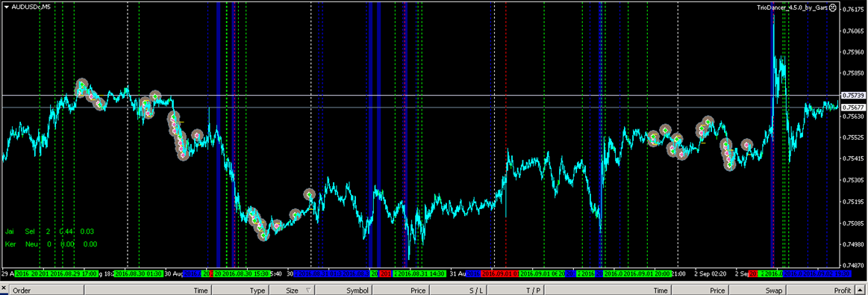The width and height of the screenshot is (868, 295).
Task: Click the 0.75305 price axis value
Action: [x=852, y=181]
